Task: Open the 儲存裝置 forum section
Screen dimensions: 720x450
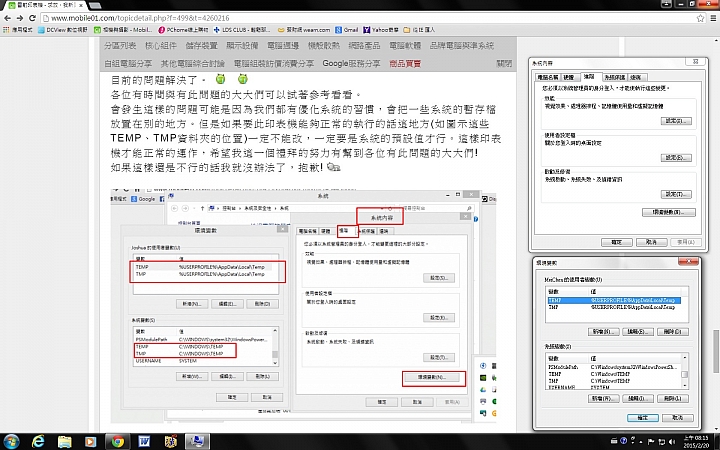Action: click(x=201, y=45)
